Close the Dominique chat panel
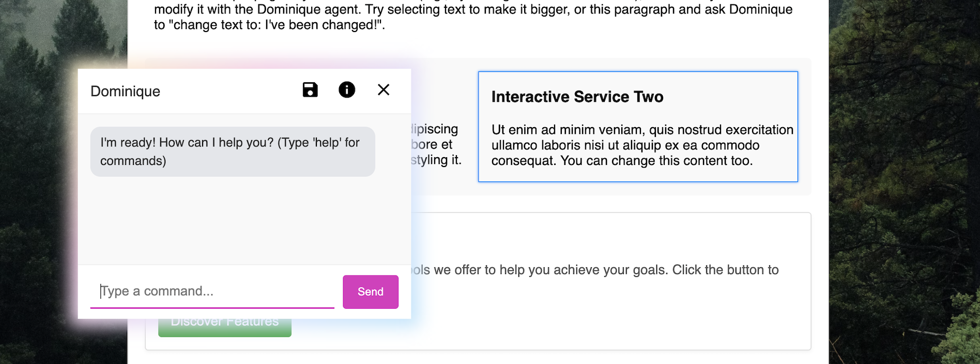980x364 pixels. pos(384,90)
